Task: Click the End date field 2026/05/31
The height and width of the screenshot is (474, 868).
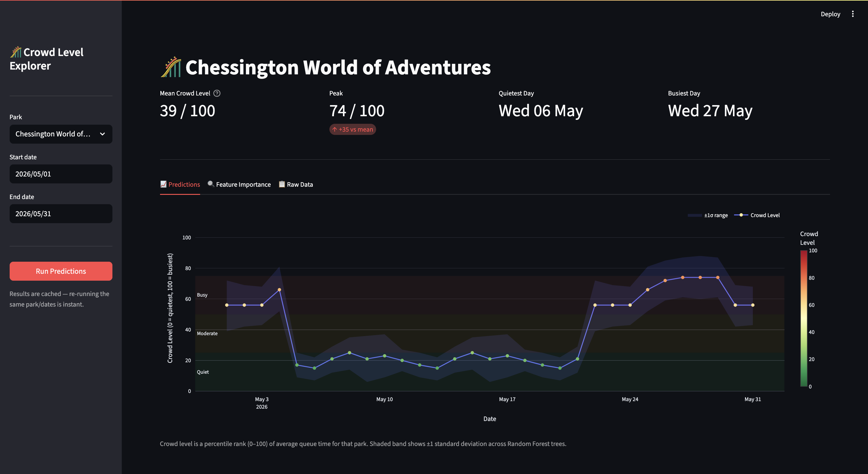Action: (61, 214)
